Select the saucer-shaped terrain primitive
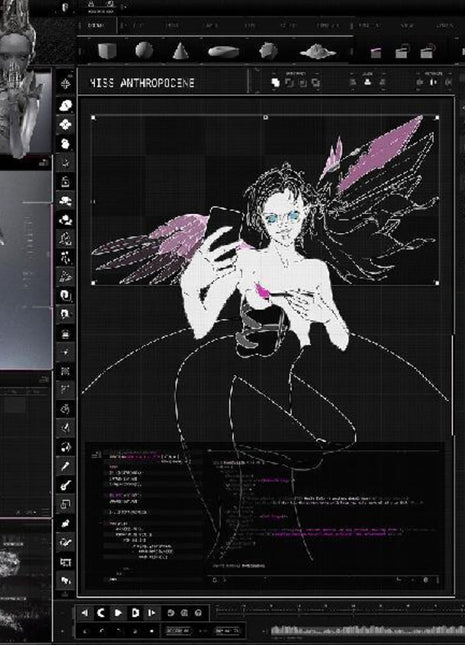465x645 pixels. [x=317, y=51]
